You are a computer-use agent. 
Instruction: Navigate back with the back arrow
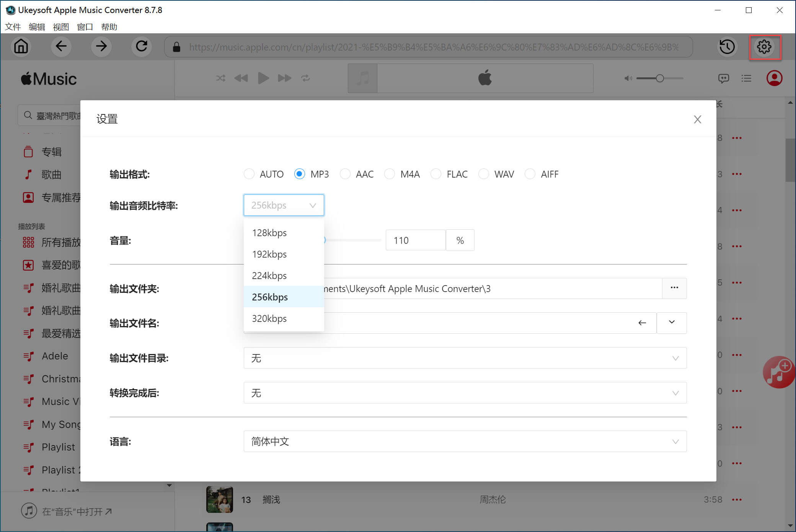click(61, 46)
